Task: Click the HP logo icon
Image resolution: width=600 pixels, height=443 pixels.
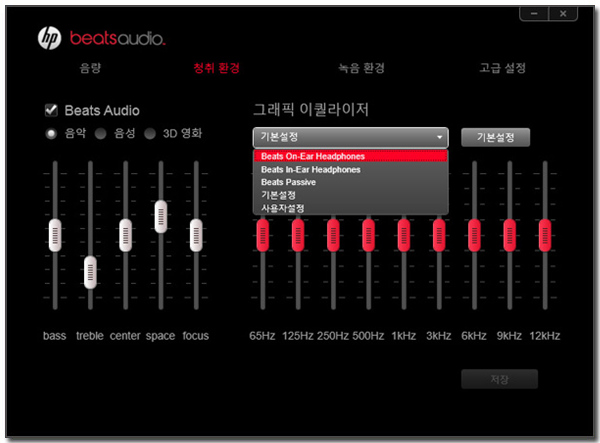Action: [49, 38]
